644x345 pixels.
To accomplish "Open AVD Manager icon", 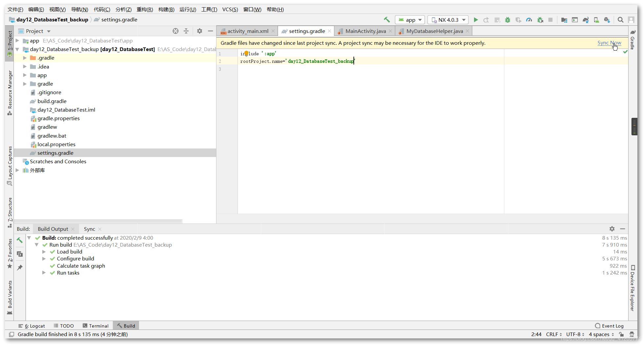I will pyautogui.click(x=597, y=20).
